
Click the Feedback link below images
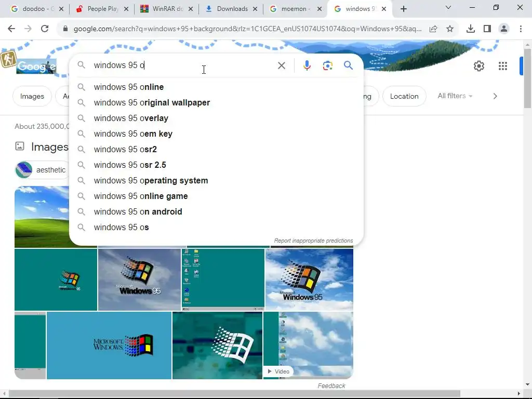[x=331, y=386]
